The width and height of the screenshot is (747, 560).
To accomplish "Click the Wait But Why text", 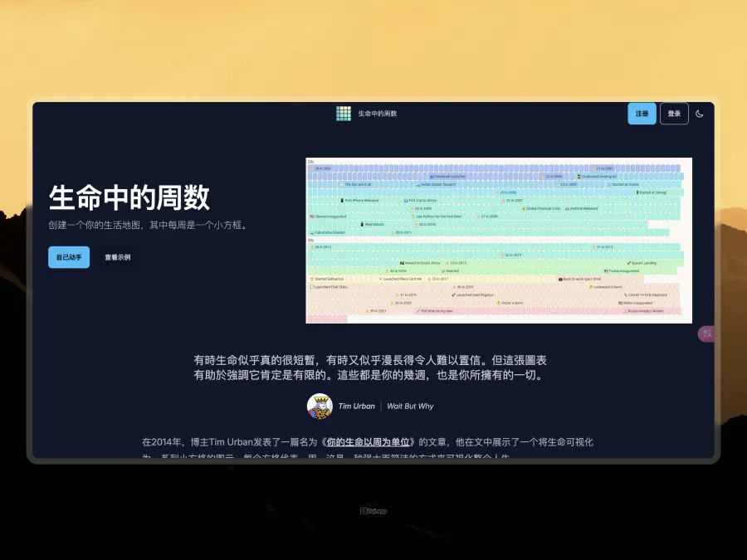I will coord(410,407).
